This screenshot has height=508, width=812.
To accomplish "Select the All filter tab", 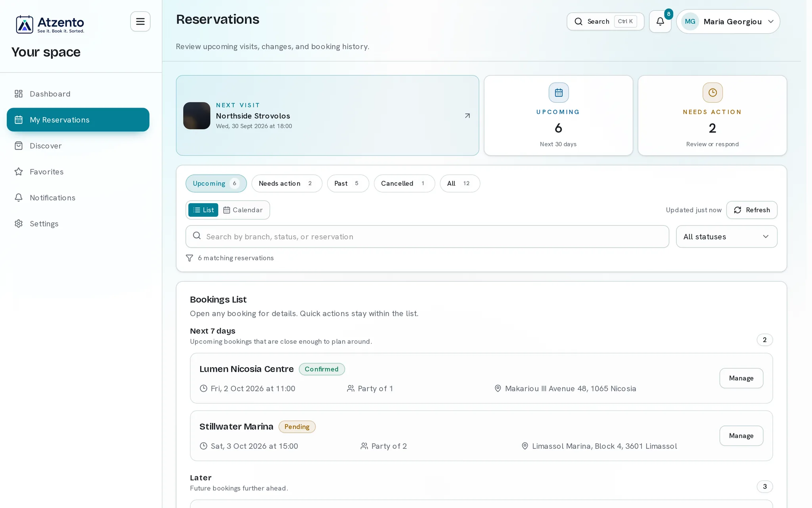I will [x=460, y=183].
